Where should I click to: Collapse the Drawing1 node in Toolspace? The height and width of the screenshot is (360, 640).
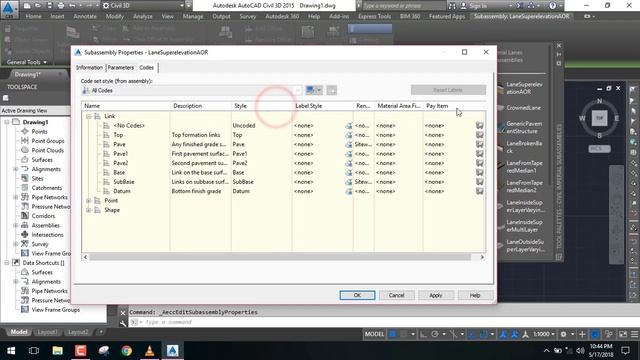click(x=7, y=122)
